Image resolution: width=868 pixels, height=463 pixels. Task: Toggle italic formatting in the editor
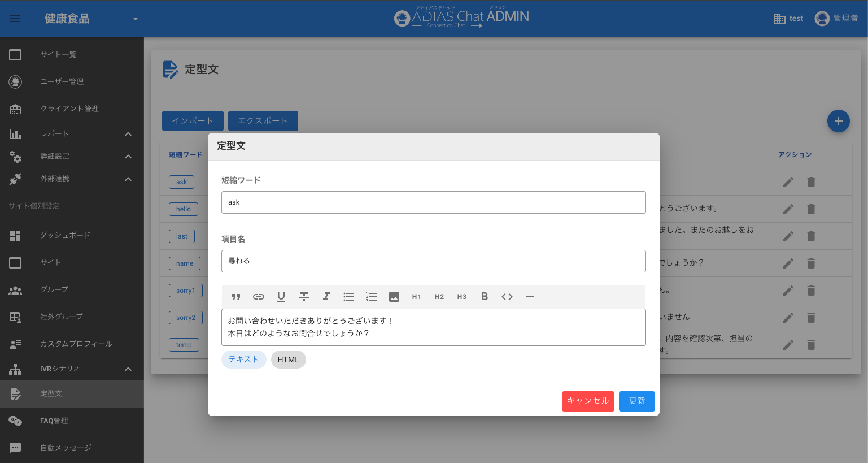pyautogui.click(x=326, y=297)
